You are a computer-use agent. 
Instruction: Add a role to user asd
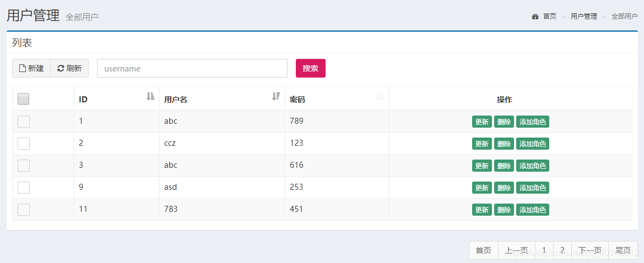tap(533, 188)
